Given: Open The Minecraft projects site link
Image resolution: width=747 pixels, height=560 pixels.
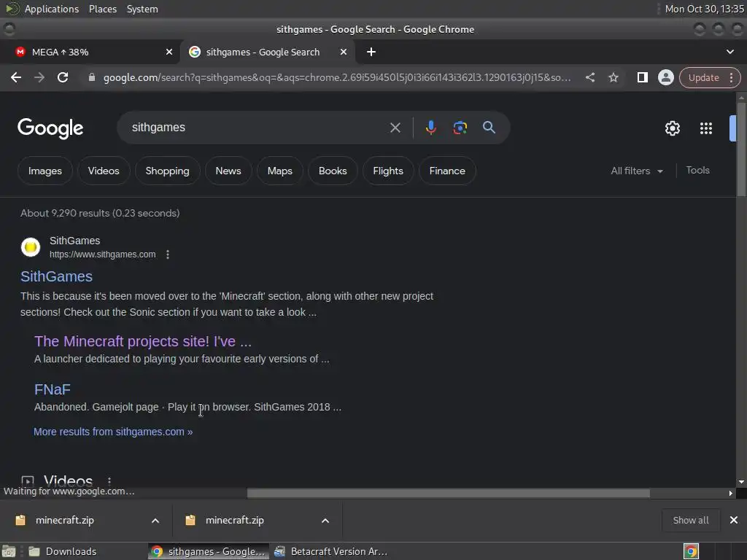Looking at the screenshot, I should (142, 341).
